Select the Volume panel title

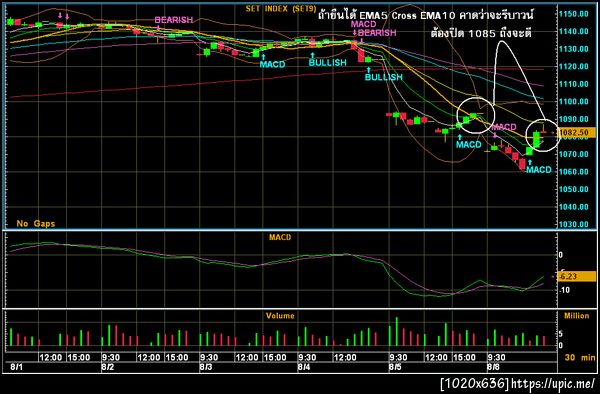point(280,316)
